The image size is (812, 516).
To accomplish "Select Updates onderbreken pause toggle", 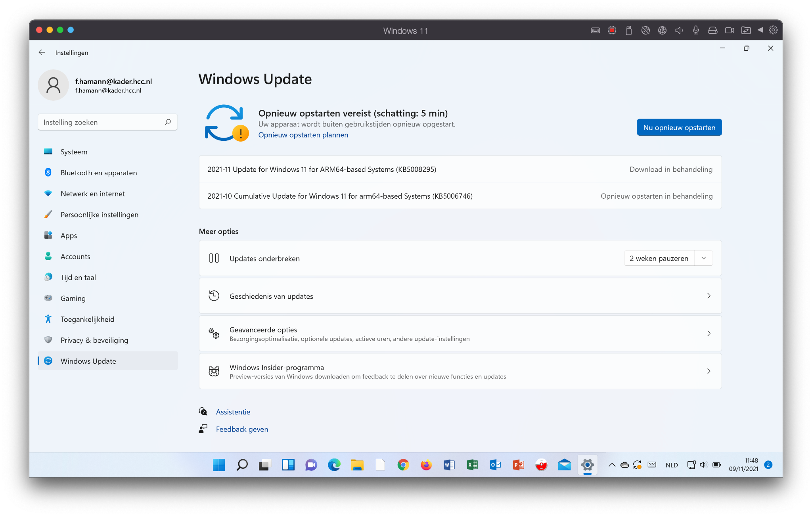I will [668, 258].
